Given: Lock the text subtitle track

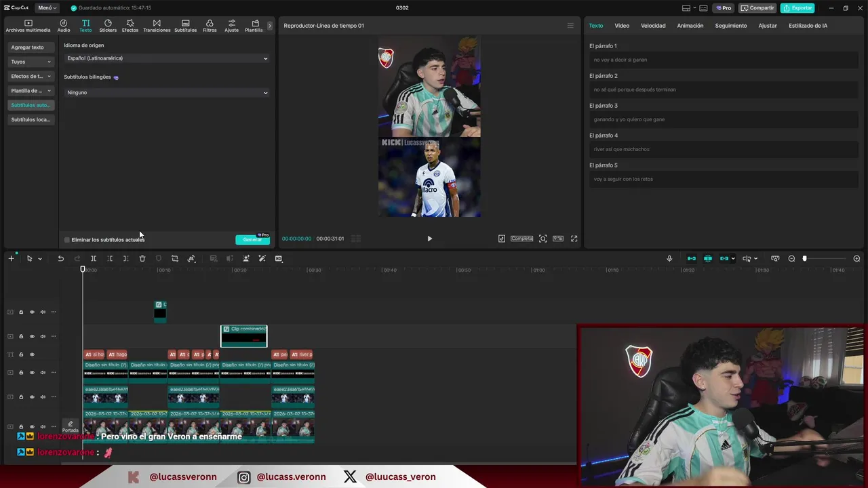Looking at the screenshot, I should pyautogui.click(x=21, y=354).
